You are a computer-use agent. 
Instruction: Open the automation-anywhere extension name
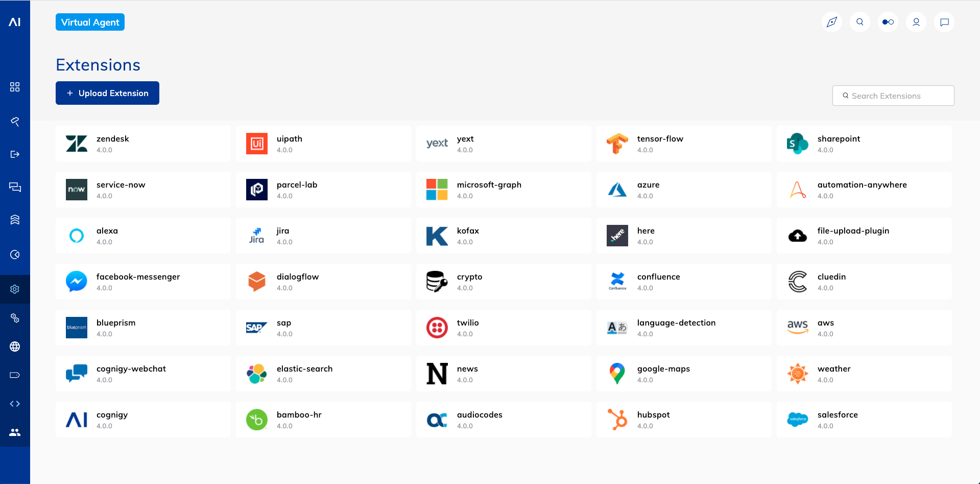pos(862,185)
